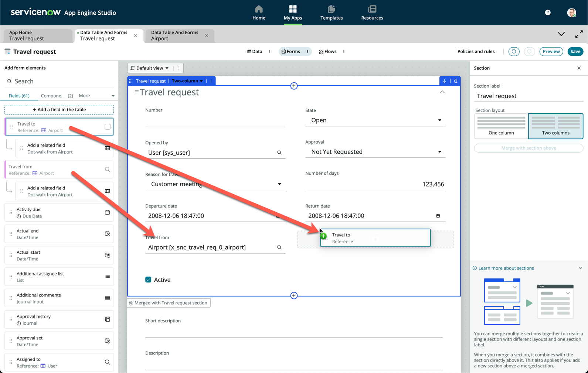The width and height of the screenshot is (588, 373).
Task: Play the sections merge tutorial thumbnail
Action: coord(529,303)
